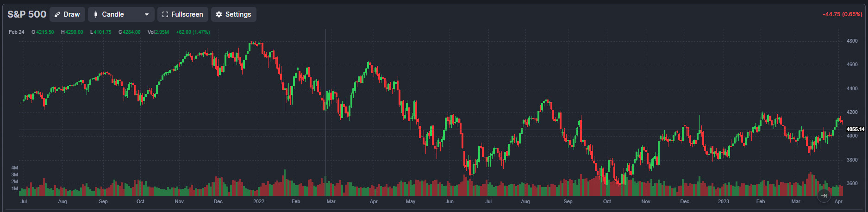
Task: Open chart Settings with gear icon
Action: (233, 14)
